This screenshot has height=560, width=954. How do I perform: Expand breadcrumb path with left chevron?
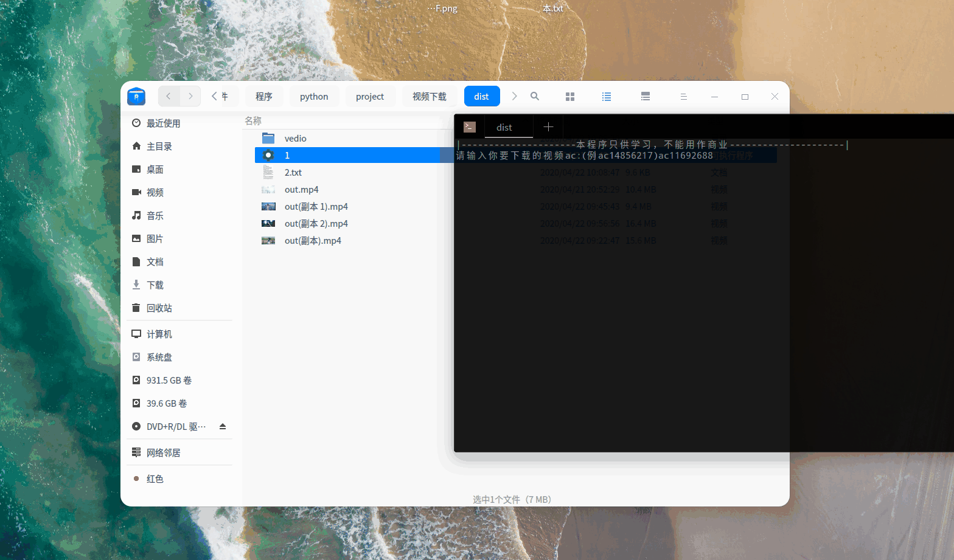click(214, 96)
